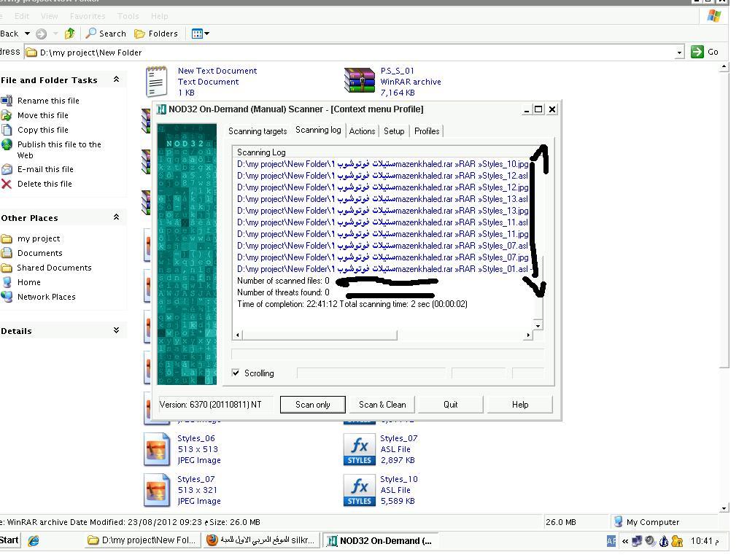Open my project folder in Other Places
747x560 pixels.
[x=39, y=238]
